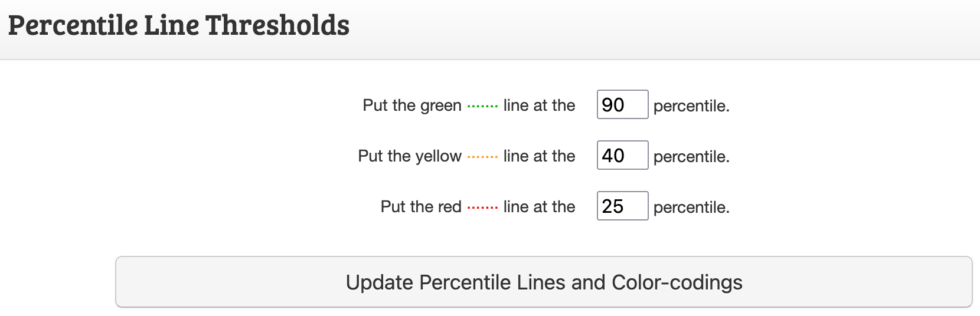Screen dimensions: 980x316
Task: Click "percentile." text after the 25 field
Action: pos(691,208)
